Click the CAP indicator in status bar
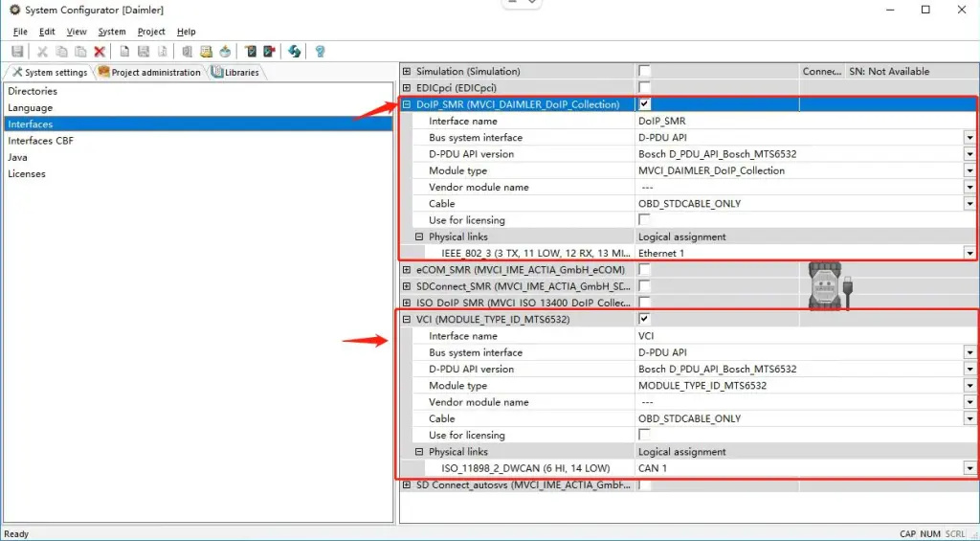Viewport: 980px width, 541px height. 907,534
